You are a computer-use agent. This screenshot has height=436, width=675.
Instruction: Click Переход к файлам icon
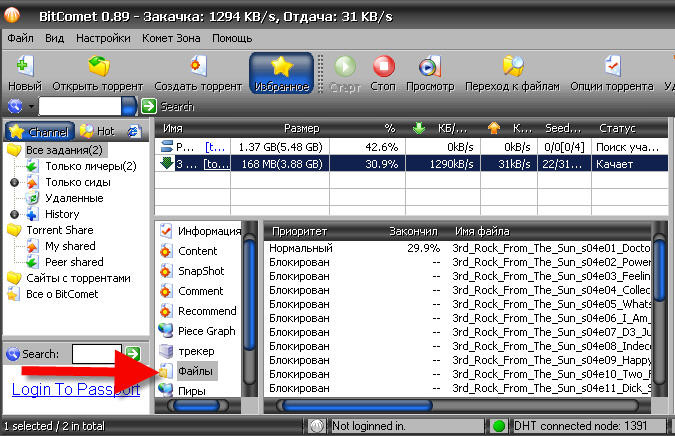coord(513,66)
